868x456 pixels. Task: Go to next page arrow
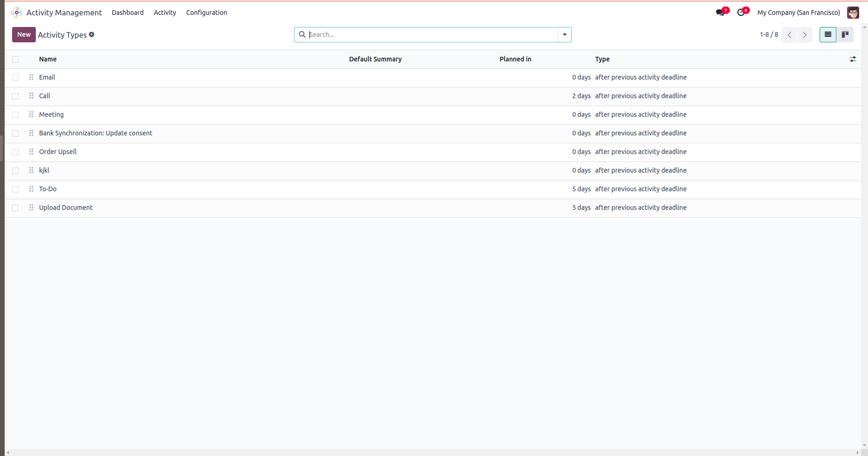click(x=805, y=35)
